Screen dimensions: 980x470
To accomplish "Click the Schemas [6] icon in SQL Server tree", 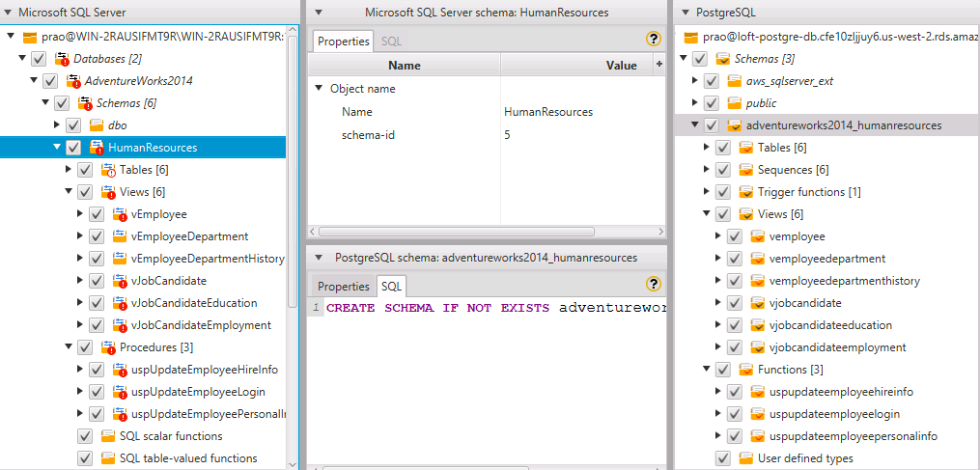I will (x=85, y=103).
